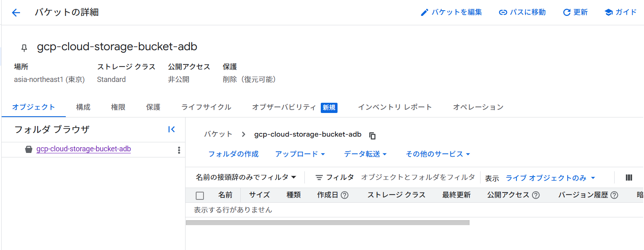Toggle the select-all checkbox in the table header
This screenshot has width=644, height=250.
click(x=200, y=196)
